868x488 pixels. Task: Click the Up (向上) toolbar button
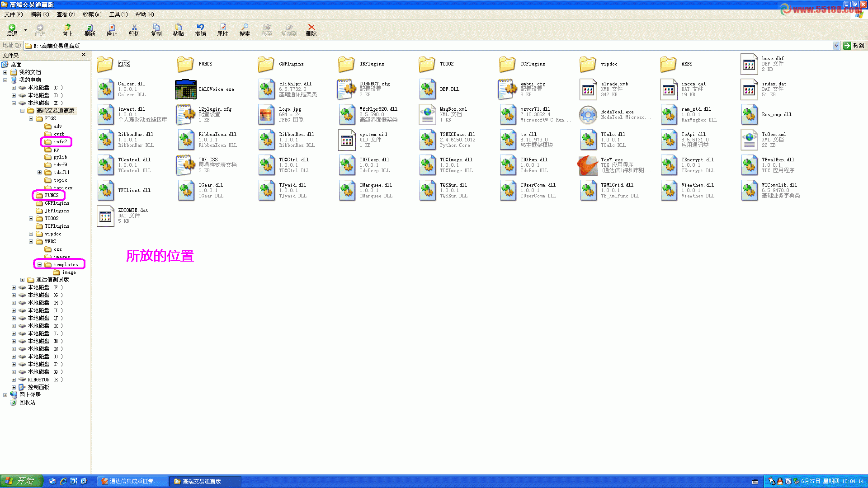(x=67, y=30)
